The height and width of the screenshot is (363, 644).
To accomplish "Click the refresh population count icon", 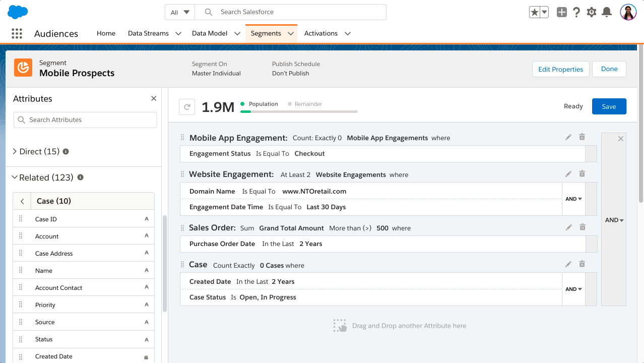I will 187,107.
